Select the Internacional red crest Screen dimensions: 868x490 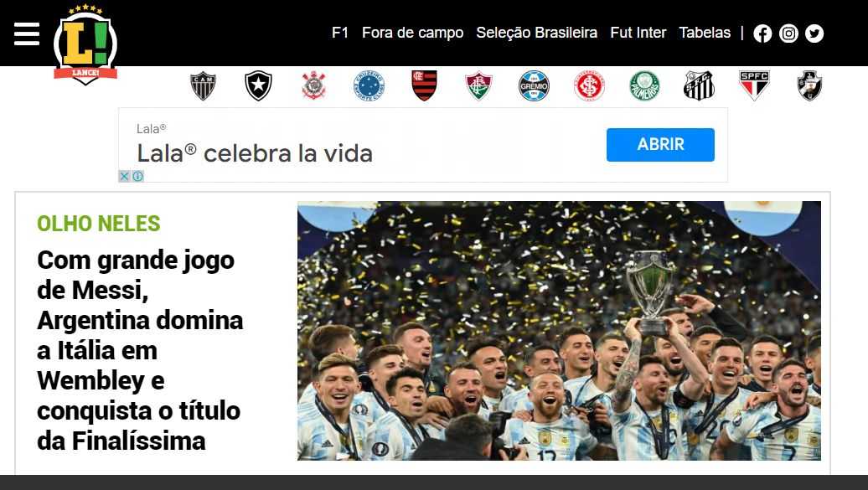pyautogui.click(x=589, y=85)
